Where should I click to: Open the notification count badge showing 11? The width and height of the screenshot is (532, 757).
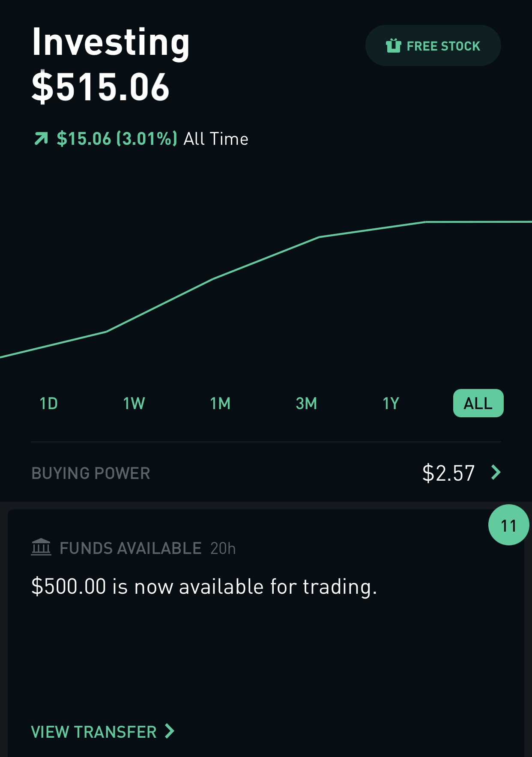point(508,525)
